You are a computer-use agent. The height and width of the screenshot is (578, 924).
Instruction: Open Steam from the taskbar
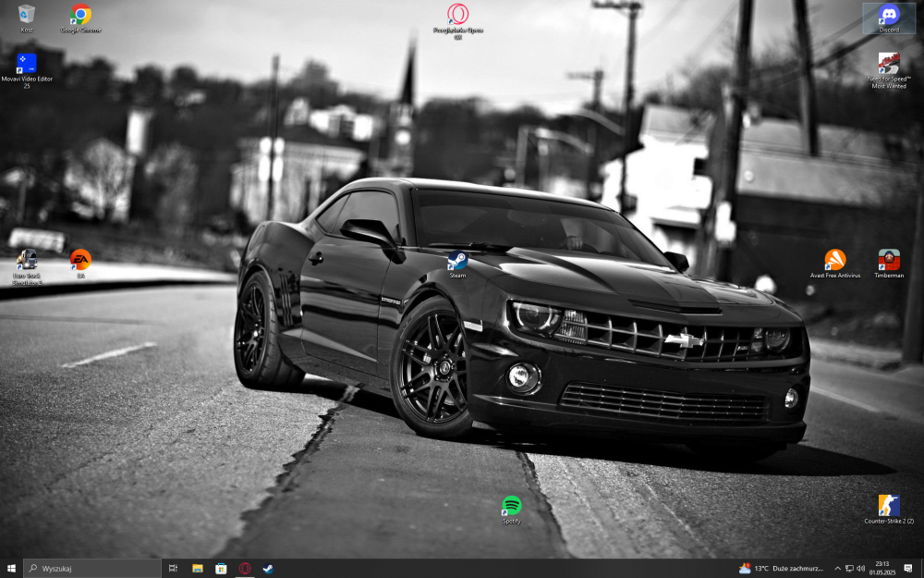point(268,569)
